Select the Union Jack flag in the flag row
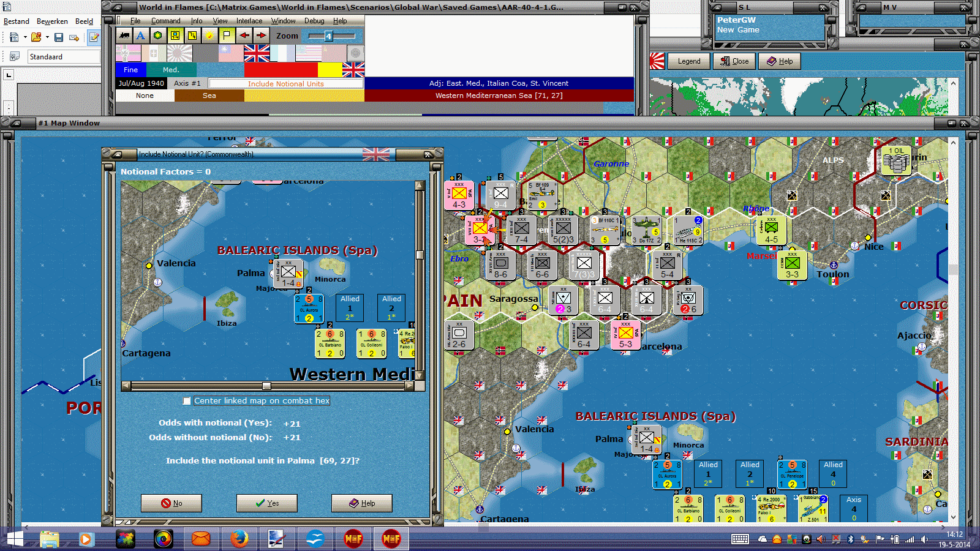 tap(257, 53)
